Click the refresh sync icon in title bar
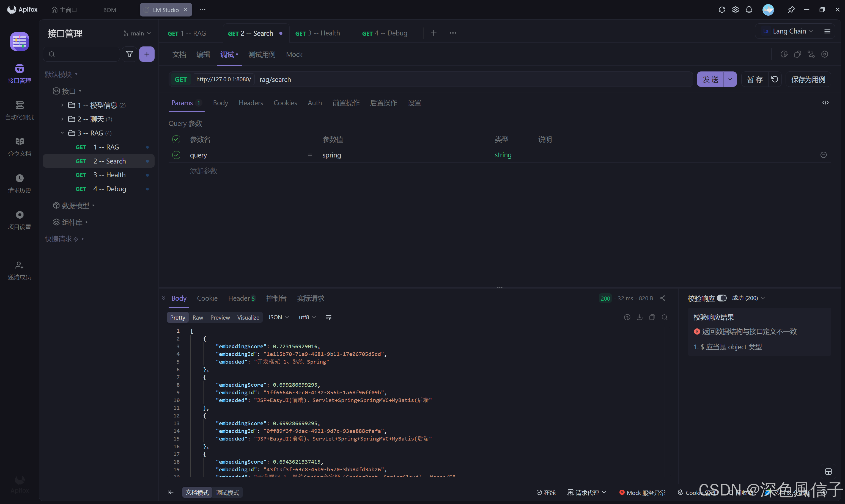 click(722, 10)
